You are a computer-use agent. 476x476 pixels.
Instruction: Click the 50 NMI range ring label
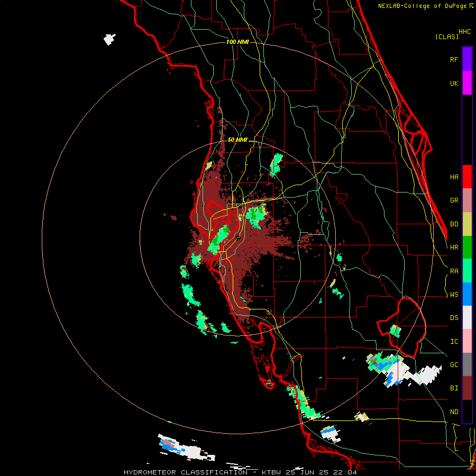[x=237, y=140]
